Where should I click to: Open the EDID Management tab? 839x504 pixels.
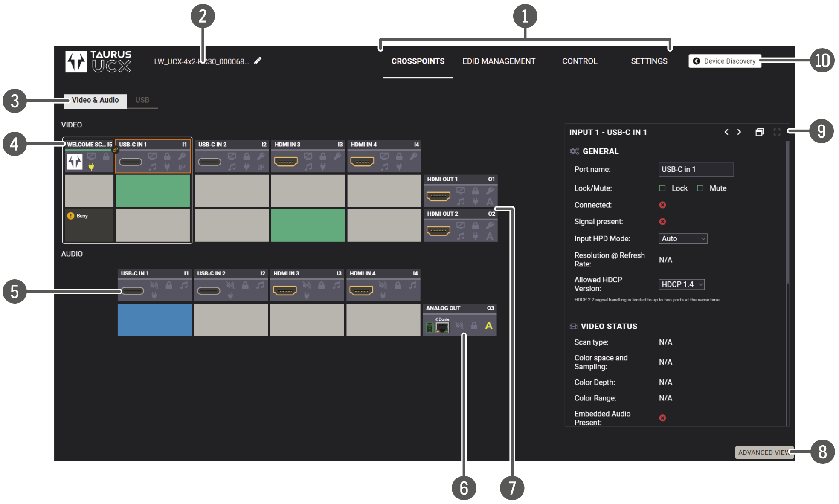click(x=499, y=61)
